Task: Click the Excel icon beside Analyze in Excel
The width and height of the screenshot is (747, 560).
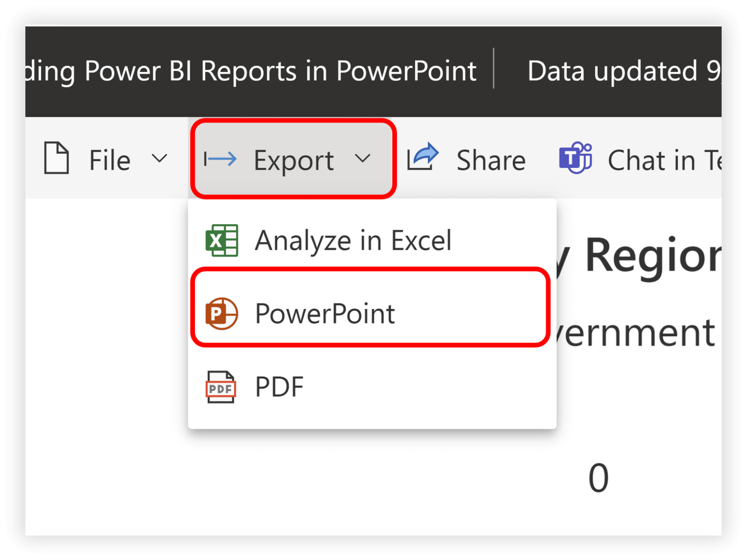Action: point(222,240)
